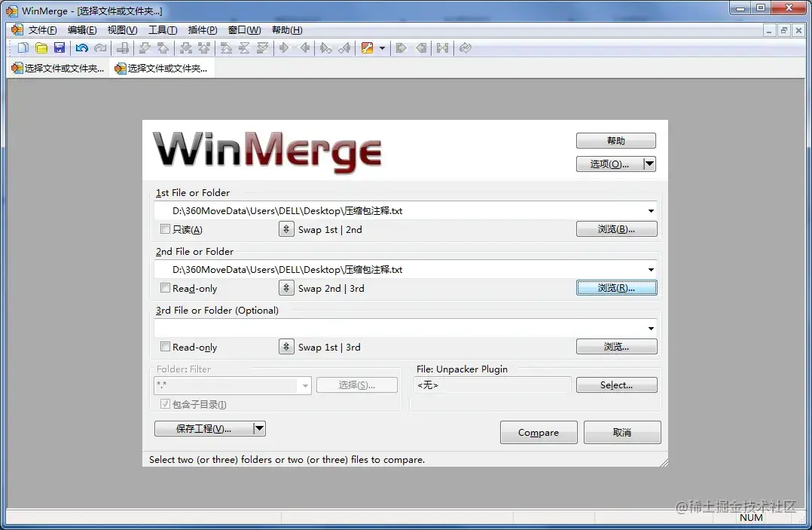Viewport: 812px width, 530px height.
Task: Expand the arrow next to 保存工程(V)...
Action: point(259,428)
